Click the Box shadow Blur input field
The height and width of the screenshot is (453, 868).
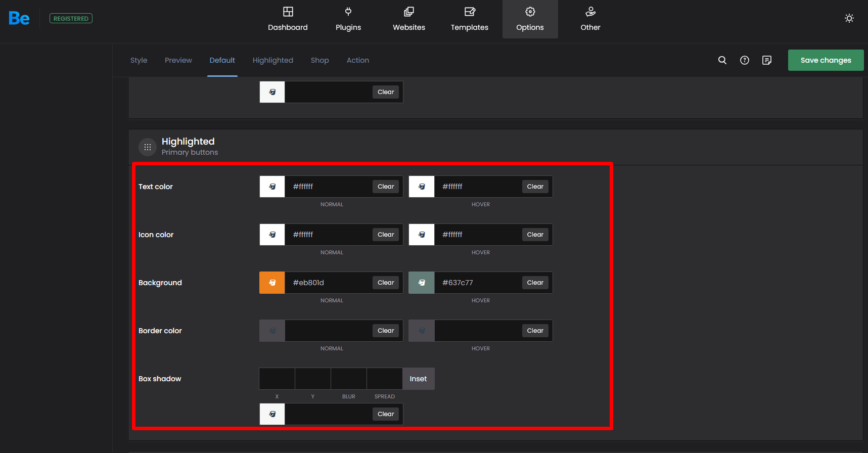point(349,379)
